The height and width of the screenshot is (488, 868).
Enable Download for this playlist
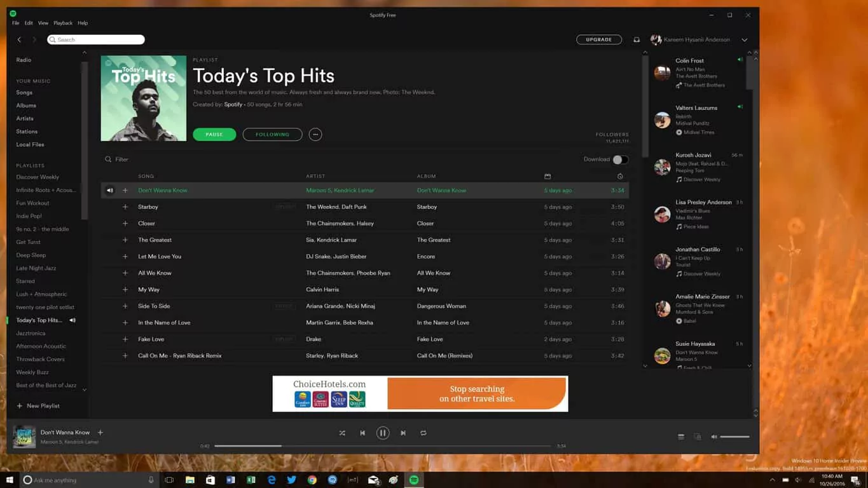pos(620,159)
